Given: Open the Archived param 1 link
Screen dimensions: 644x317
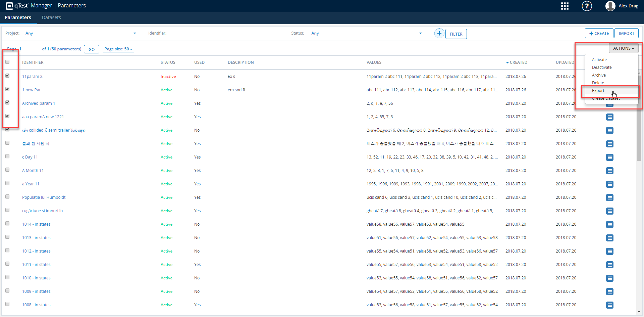Looking at the screenshot, I should (39, 103).
